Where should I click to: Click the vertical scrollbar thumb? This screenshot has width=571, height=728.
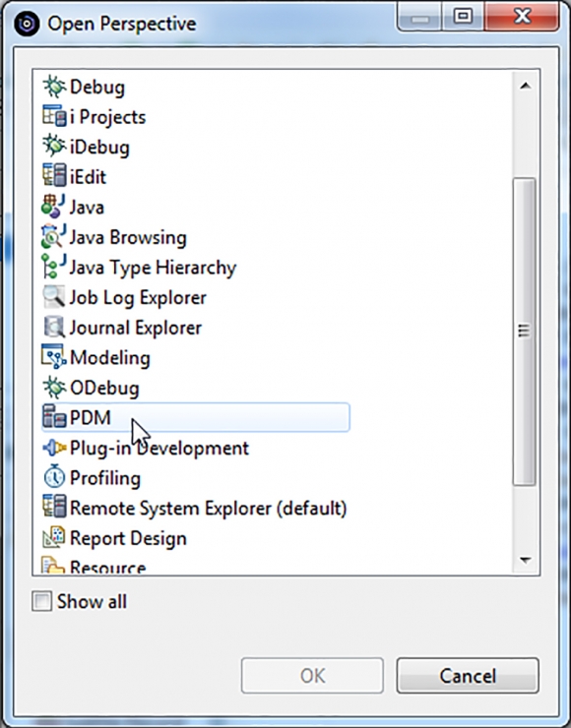(524, 332)
